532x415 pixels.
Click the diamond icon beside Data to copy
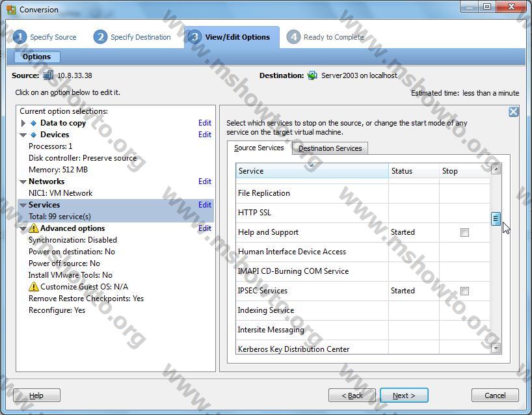34,123
